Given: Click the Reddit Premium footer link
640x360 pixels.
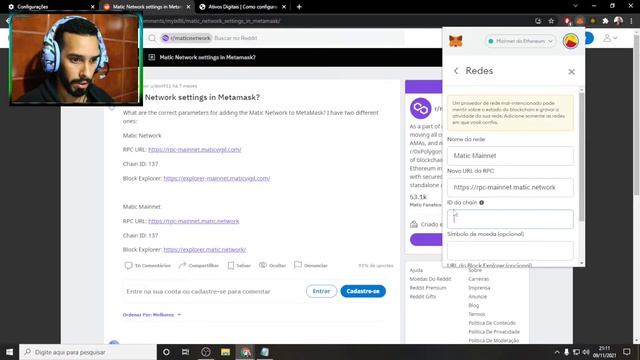Looking at the screenshot, I should 428,288.
